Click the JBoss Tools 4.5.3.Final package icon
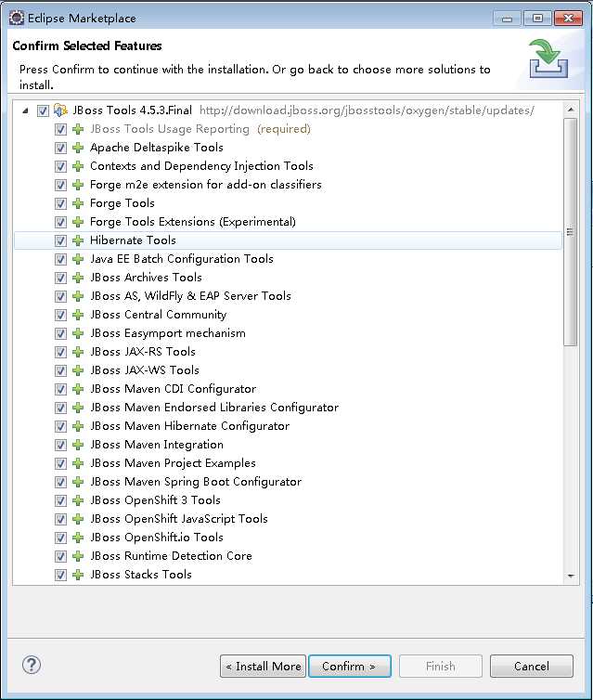The width and height of the screenshot is (593, 700). [x=61, y=110]
